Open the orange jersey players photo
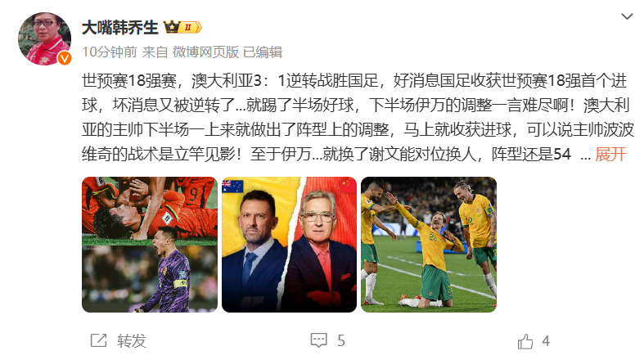Screen dimensions: 644x360 pos(150,245)
